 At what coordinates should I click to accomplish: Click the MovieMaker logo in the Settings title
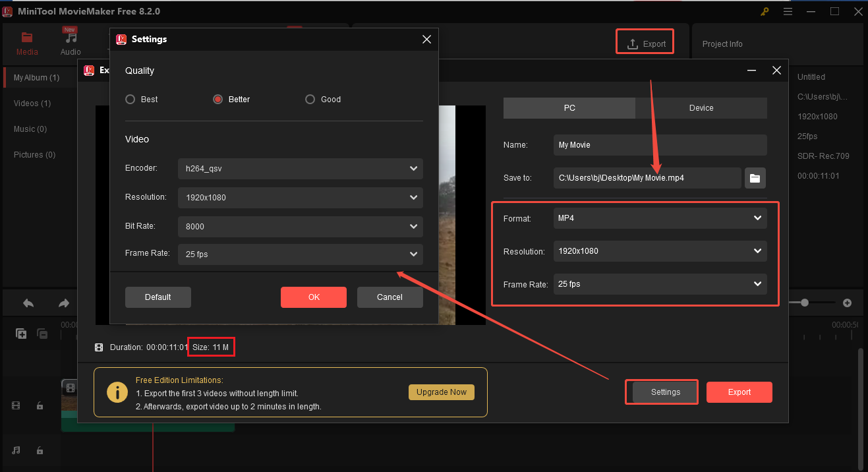tap(121, 40)
